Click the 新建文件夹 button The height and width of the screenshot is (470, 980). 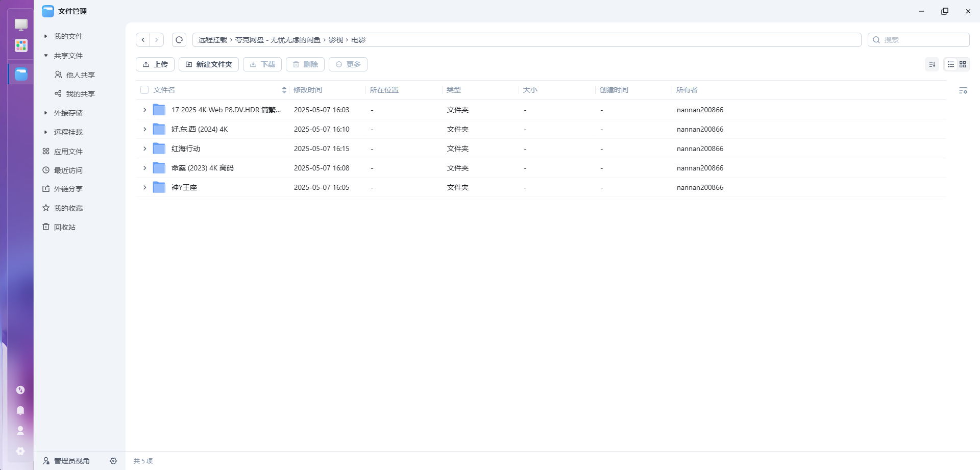[x=209, y=64]
